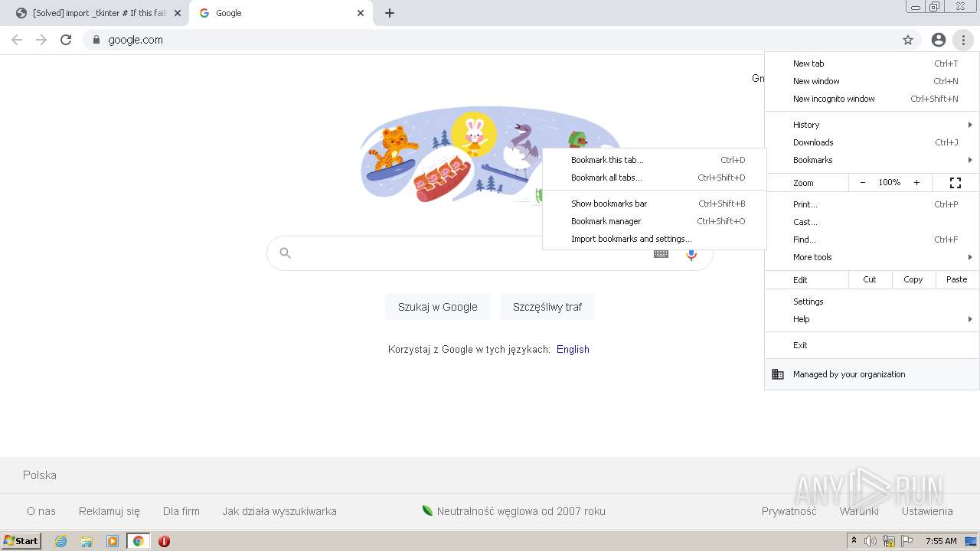Viewport: 980px width, 551px height.
Task: Expand hidden tray icons arrow
Action: 854,541
